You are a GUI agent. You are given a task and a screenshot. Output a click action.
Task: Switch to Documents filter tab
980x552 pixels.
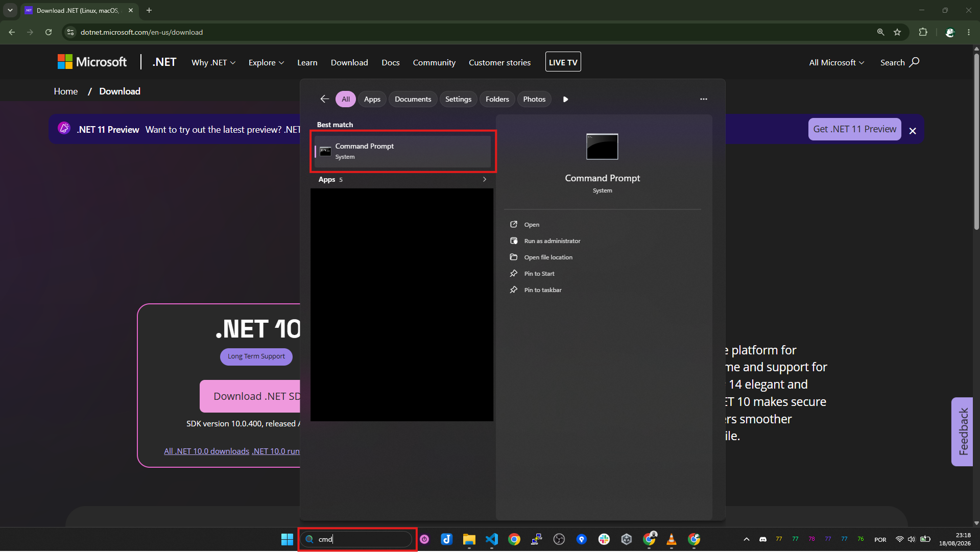413,99
